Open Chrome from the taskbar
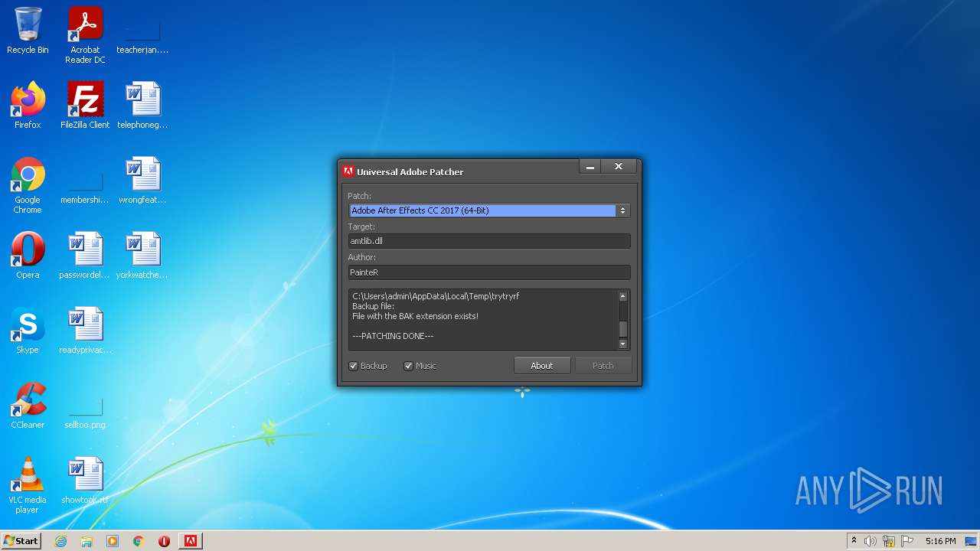980x551 pixels. click(x=138, y=541)
